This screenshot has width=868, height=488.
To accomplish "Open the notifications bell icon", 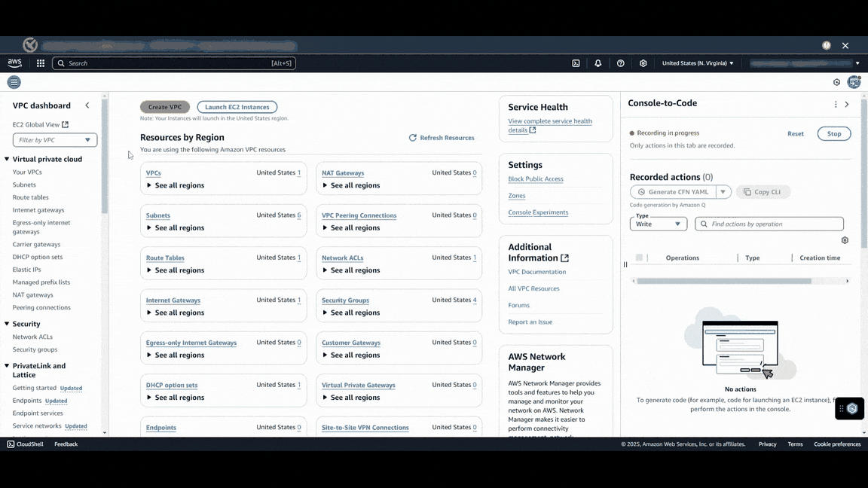I will click(x=598, y=63).
